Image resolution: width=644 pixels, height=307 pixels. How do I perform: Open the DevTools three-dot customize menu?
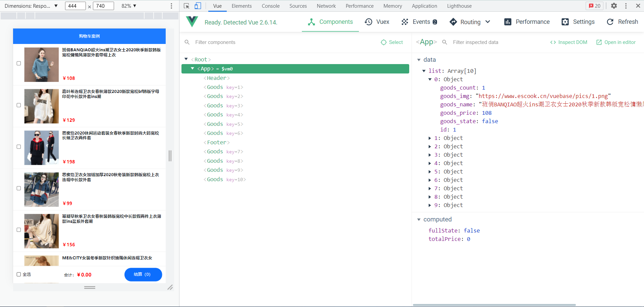click(626, 6)
